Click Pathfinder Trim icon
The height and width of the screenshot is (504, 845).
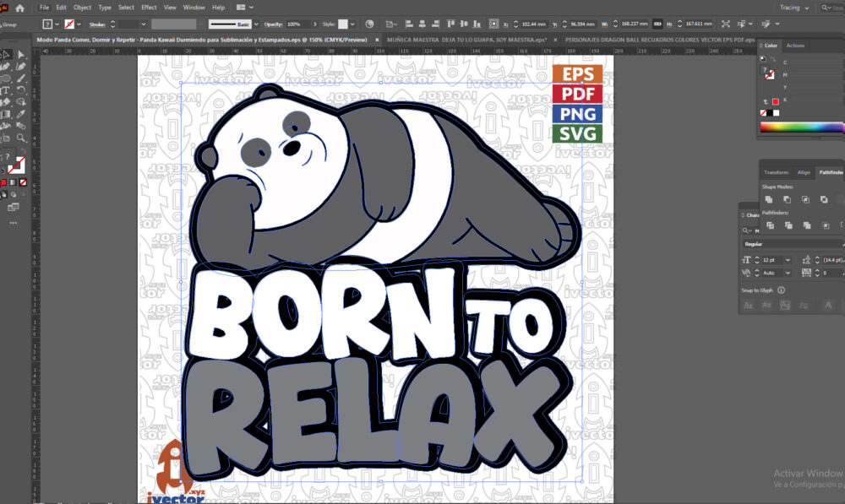(x=788, y=225)
